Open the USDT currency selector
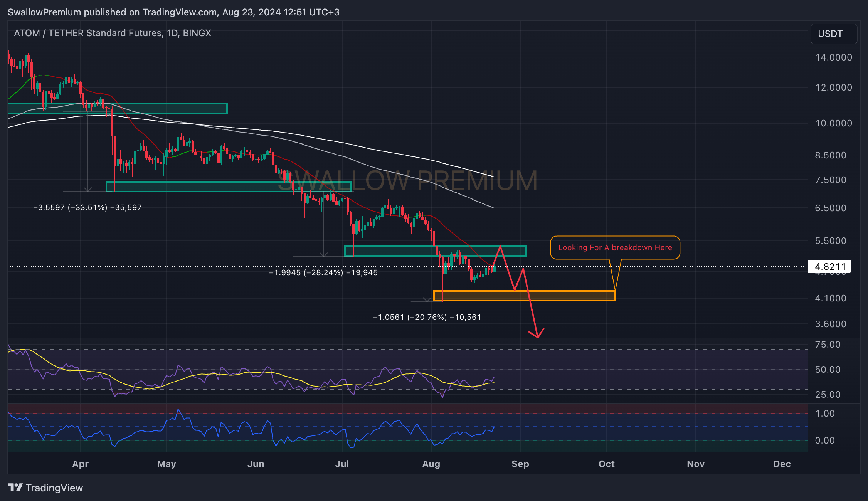 pyautogui.click(x=834, y=34)
